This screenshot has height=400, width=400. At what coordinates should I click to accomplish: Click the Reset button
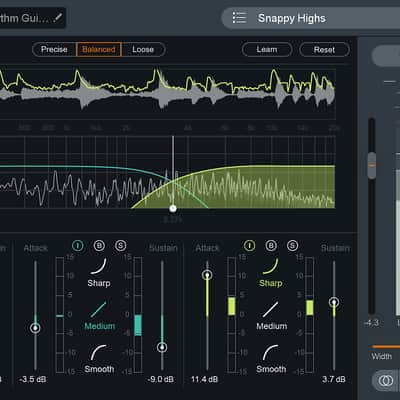(x=324, y=50)
